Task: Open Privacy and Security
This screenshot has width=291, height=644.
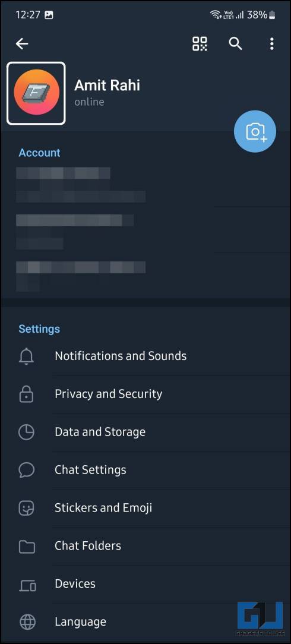Action: pyautogui.click(x=145, y=394)
